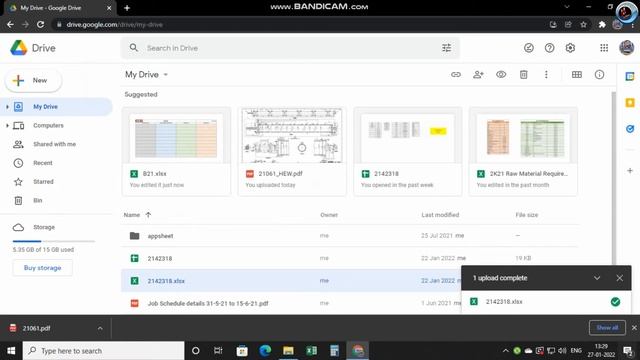Image resolution: width=640 pixels, height=360 pixels.
Task: Click the Google Drive logo
Action: (19, 48)
